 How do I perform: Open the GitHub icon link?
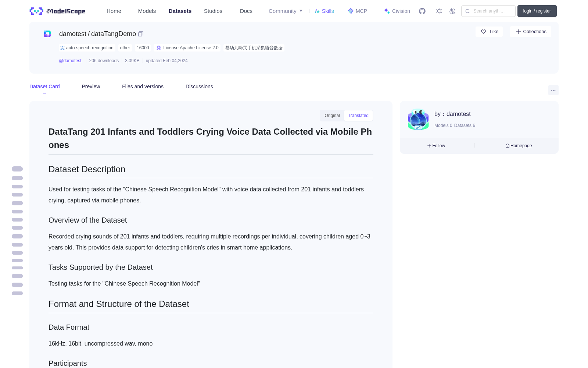[422, 11]
